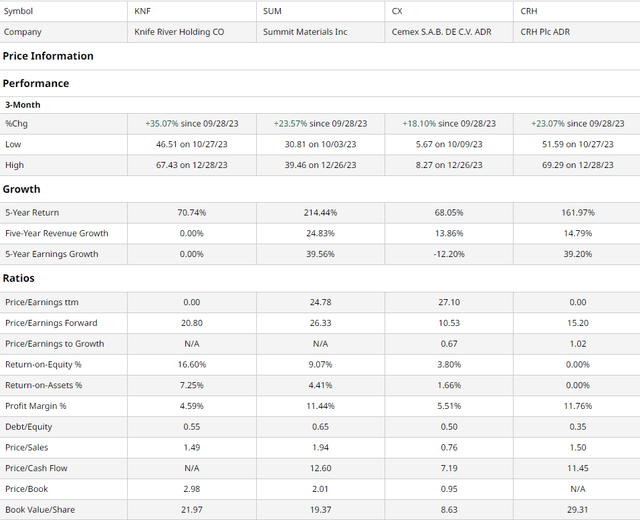Click the high 67.43 on 12/28/23 cell

[x=192, y=165]
